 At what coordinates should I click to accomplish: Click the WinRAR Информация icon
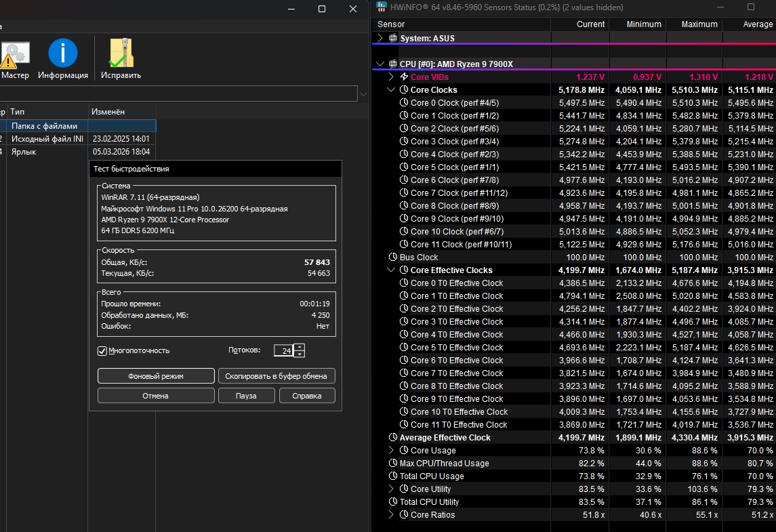tap(63, 53)
